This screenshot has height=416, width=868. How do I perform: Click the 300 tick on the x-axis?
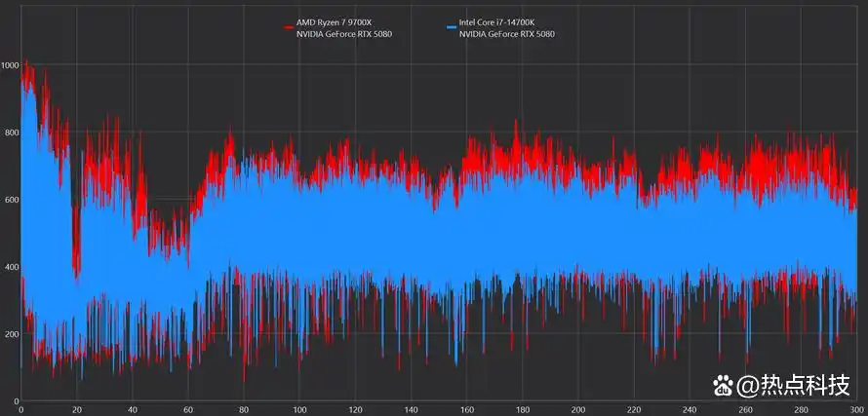855,409
